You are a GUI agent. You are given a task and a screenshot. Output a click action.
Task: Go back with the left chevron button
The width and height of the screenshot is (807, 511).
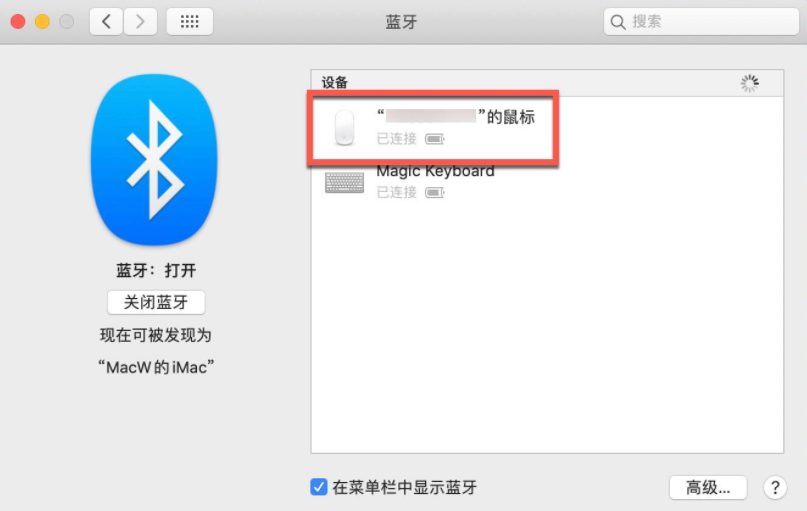pyautogui.click(x=107, y=22)
